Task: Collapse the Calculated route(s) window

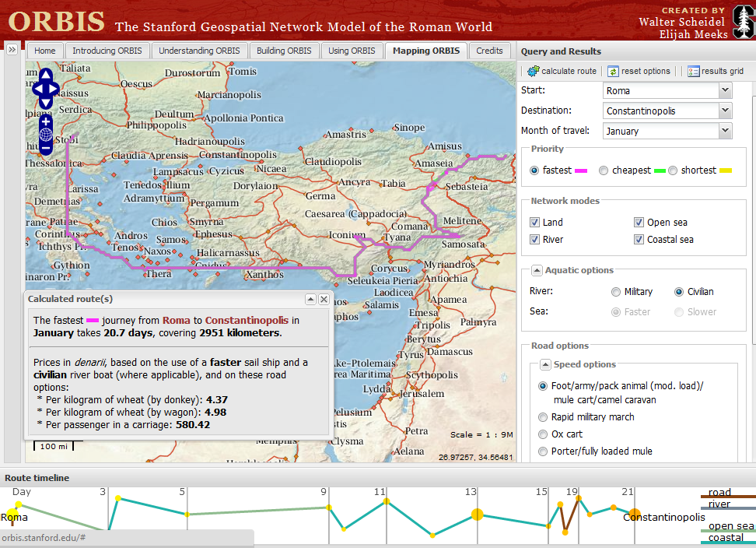Action: [311, 300]
